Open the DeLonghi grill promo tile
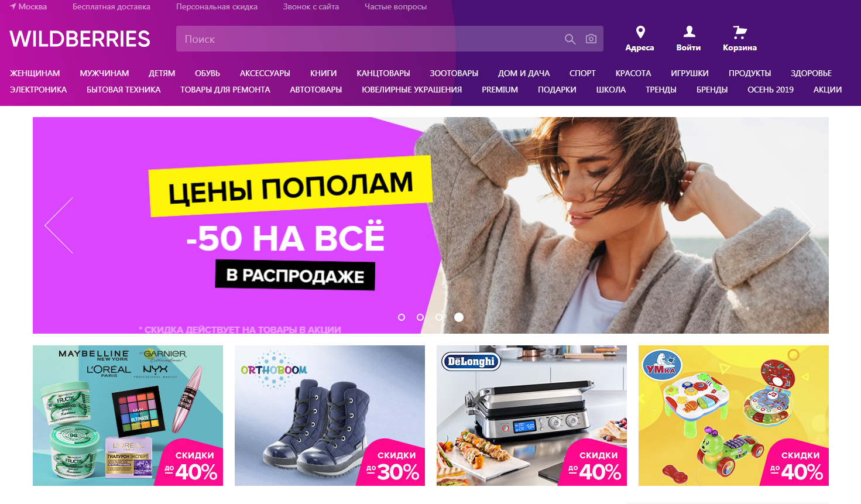Image resolution: width=861 pixels, height=504 pixels. point(531,416)
